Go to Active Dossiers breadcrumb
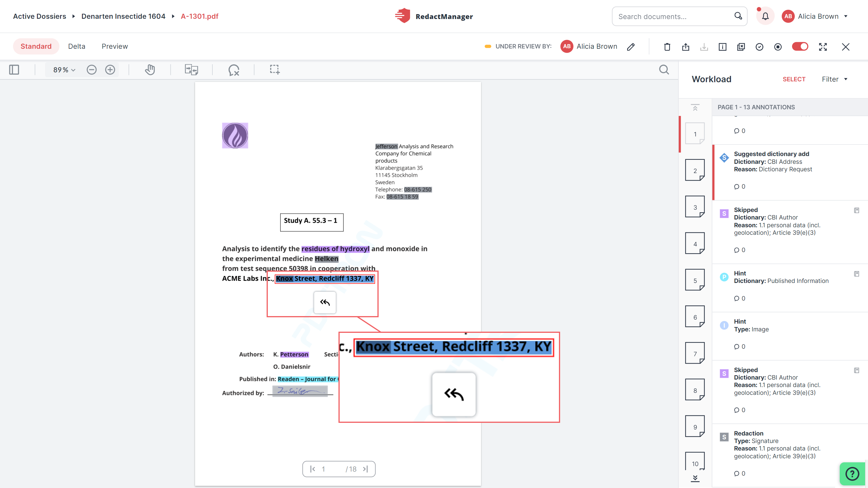 tap(40, 16)
